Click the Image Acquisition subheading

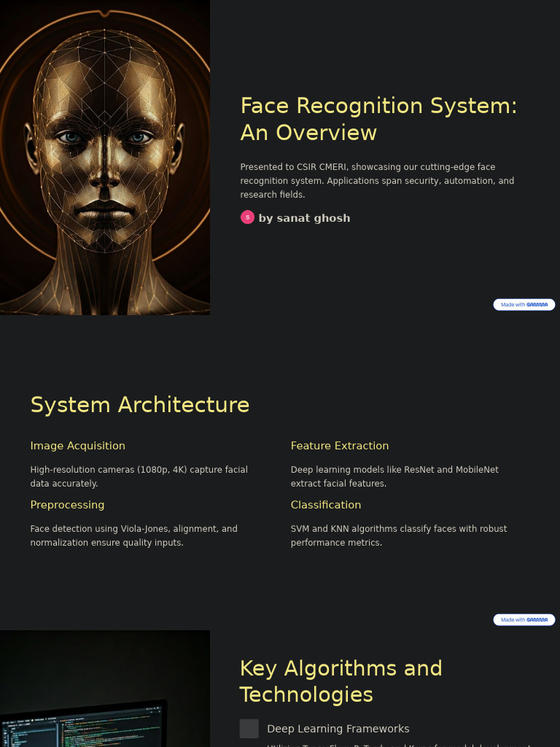click(77, 446)
